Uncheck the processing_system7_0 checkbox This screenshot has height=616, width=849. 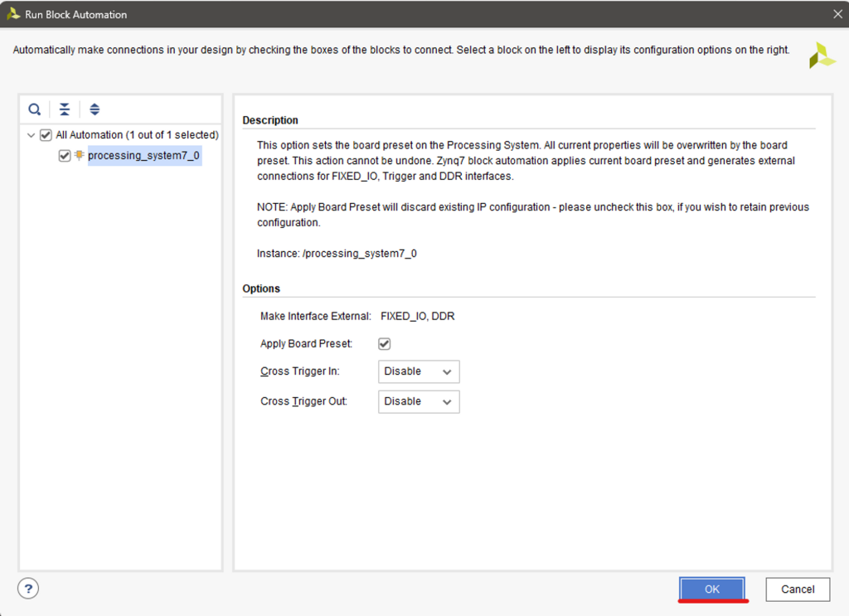65,156
